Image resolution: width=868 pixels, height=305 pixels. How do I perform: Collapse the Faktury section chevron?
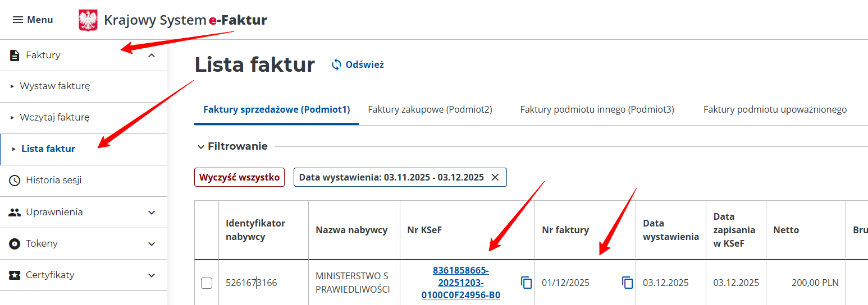[x=152, y=55]
